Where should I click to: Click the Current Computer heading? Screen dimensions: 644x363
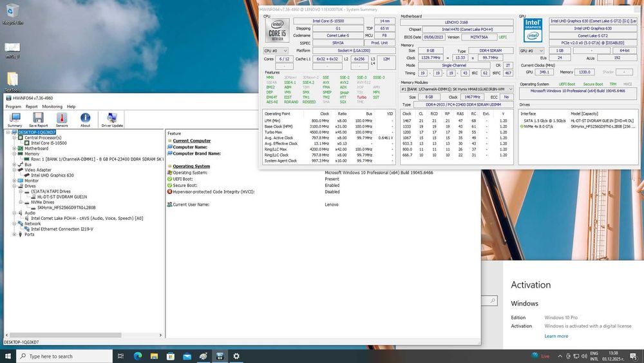[x=192, y=141]
